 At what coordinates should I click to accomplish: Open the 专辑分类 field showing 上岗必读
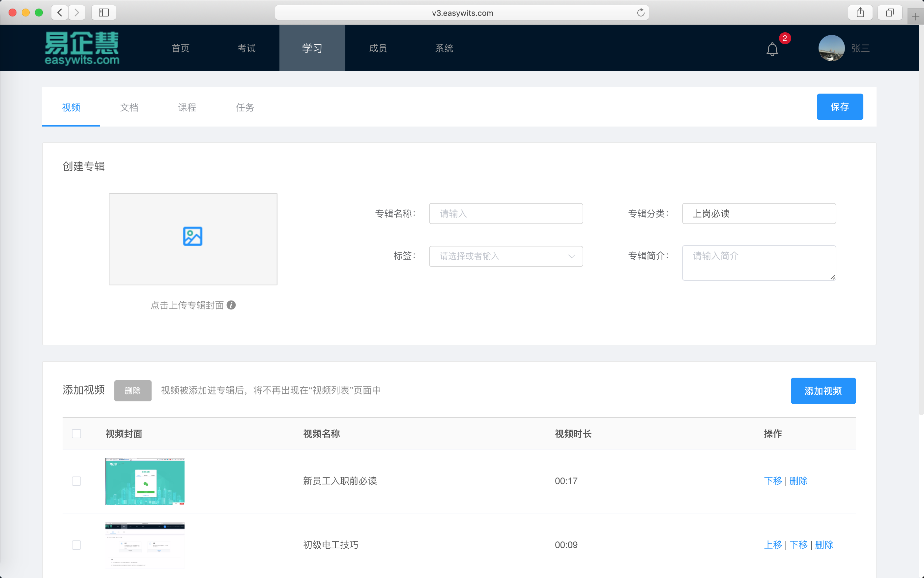[x=759, y=213]
